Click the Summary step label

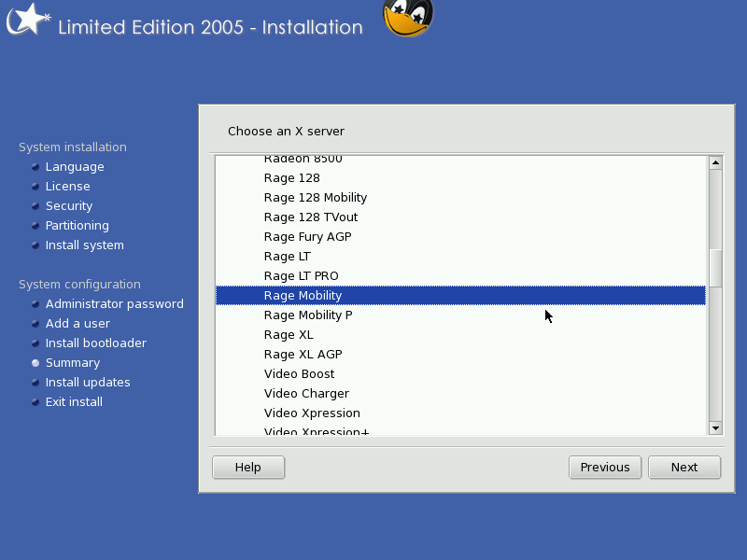tap(73, 363)
